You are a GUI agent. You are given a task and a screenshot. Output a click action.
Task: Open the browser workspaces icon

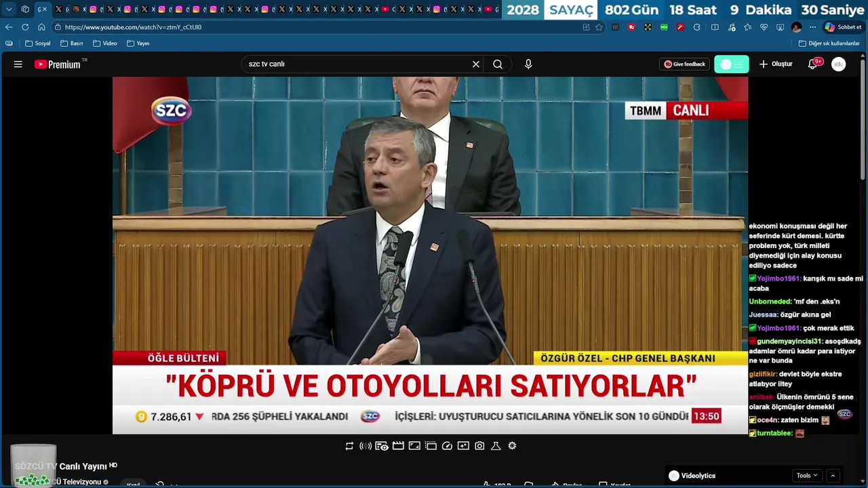coord(25,9)
